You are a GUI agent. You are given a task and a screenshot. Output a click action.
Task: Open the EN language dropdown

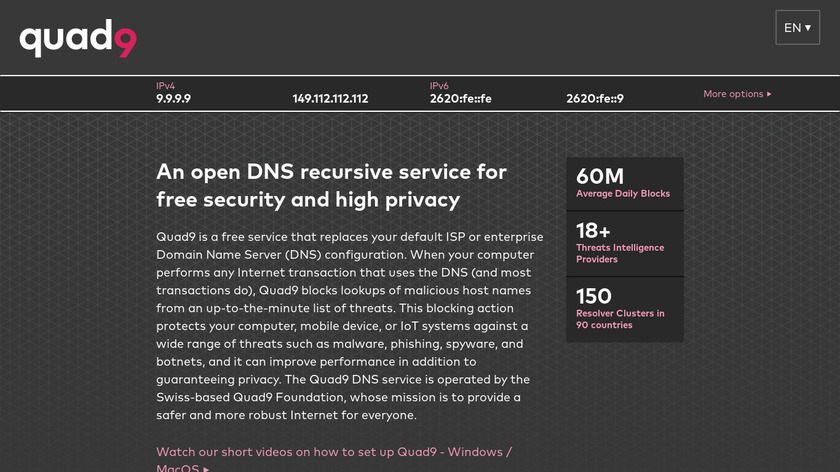797,27
